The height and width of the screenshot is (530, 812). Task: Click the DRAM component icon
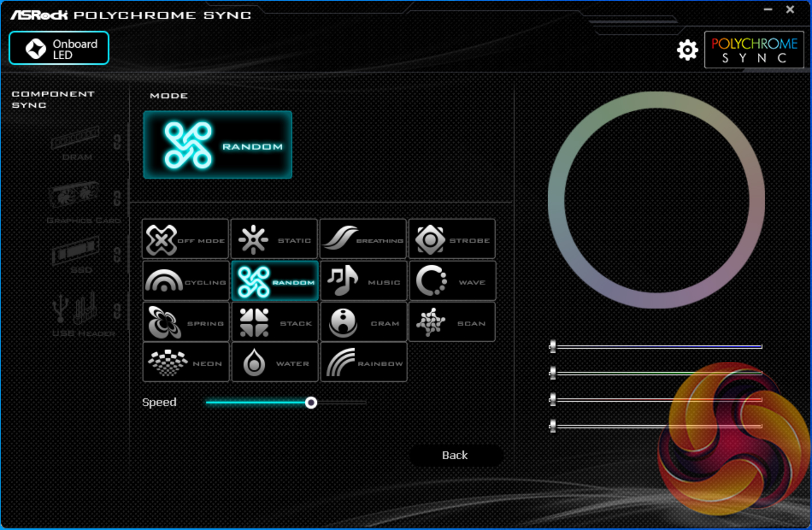[x=75, y=138]
